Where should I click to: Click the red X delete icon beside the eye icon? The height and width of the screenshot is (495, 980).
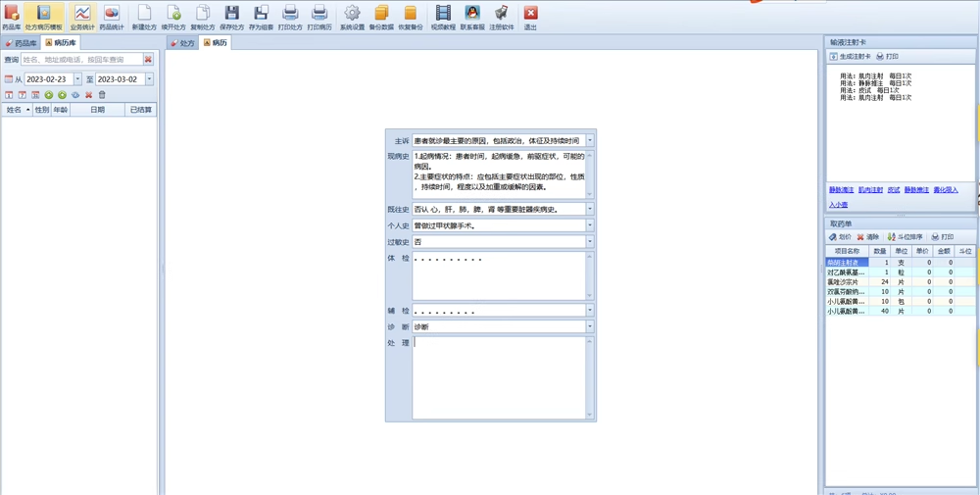click(x=89, y=95)
